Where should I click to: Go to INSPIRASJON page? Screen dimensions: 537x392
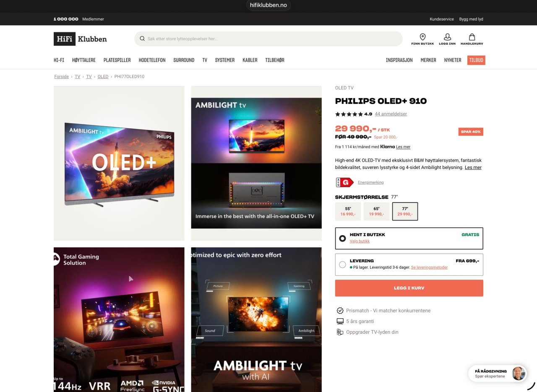[399, 60]
